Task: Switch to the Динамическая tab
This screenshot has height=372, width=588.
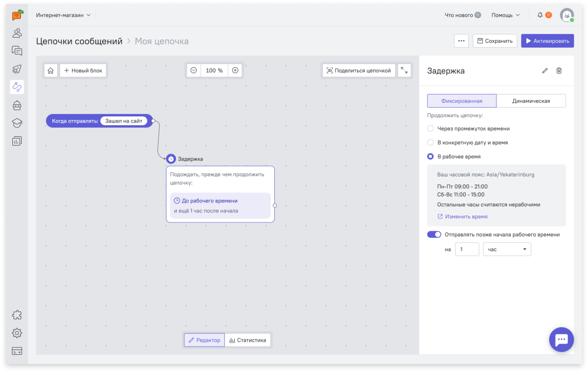Action: 531,101
